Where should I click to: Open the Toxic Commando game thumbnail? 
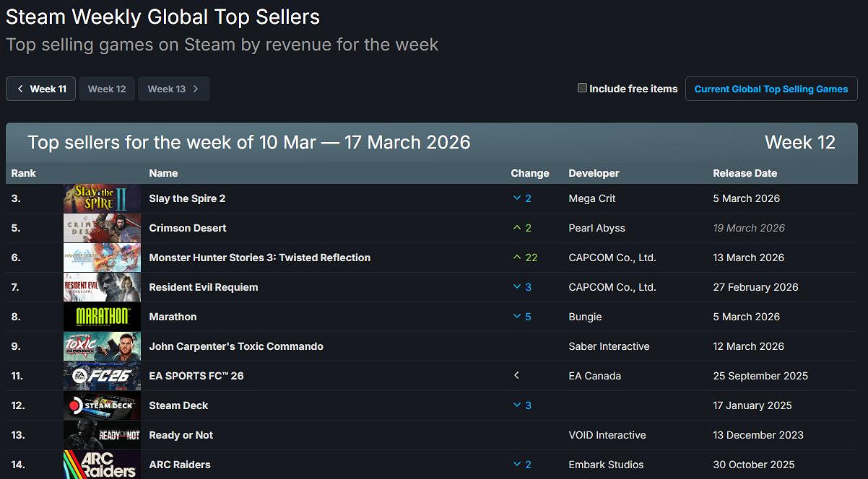pos(102,346)
